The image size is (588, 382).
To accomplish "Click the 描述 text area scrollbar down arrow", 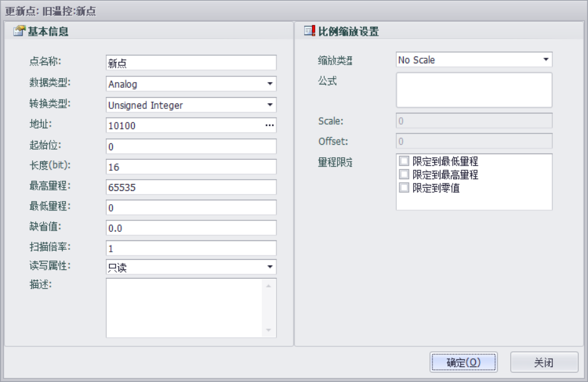I will click(x=268, y=331).
